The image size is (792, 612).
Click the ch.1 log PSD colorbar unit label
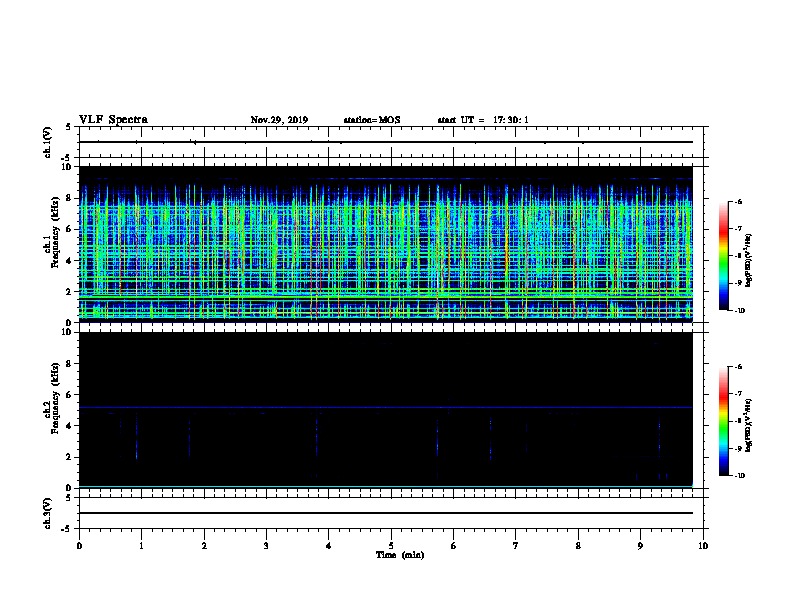coord(749,261)
